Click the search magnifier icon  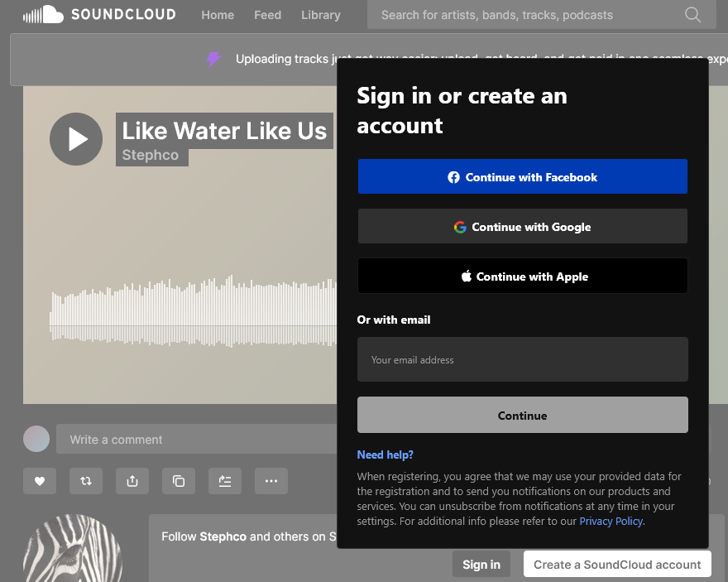(x=692, y=15)
